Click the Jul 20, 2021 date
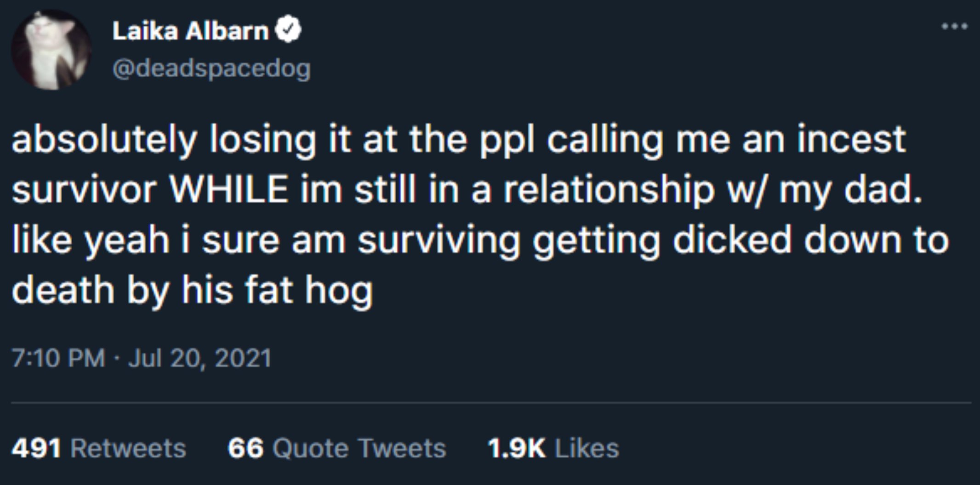The image size is (980, 485). tap(200, 358)
